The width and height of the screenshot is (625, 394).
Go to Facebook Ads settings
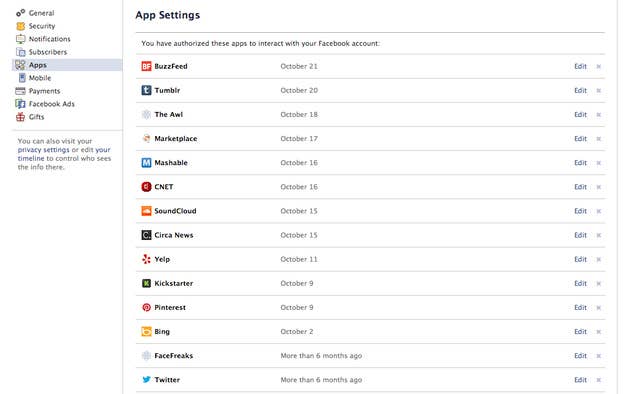[51, 104]
